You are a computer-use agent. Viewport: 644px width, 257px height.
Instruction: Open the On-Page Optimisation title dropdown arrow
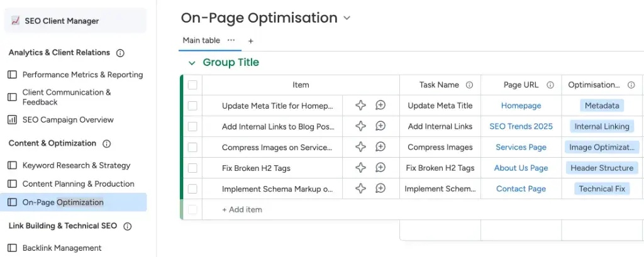click(347, 19)
